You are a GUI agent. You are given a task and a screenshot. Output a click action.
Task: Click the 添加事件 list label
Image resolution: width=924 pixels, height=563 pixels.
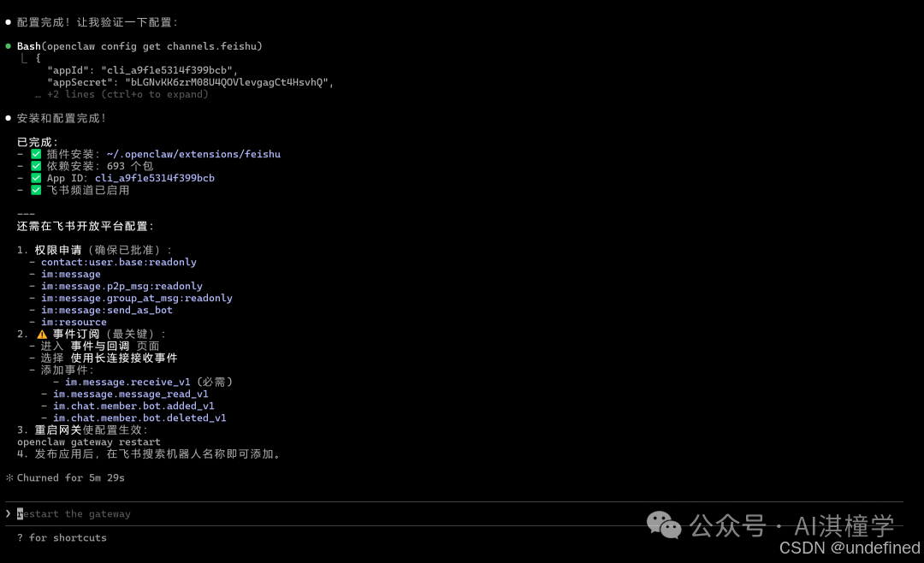68,370
